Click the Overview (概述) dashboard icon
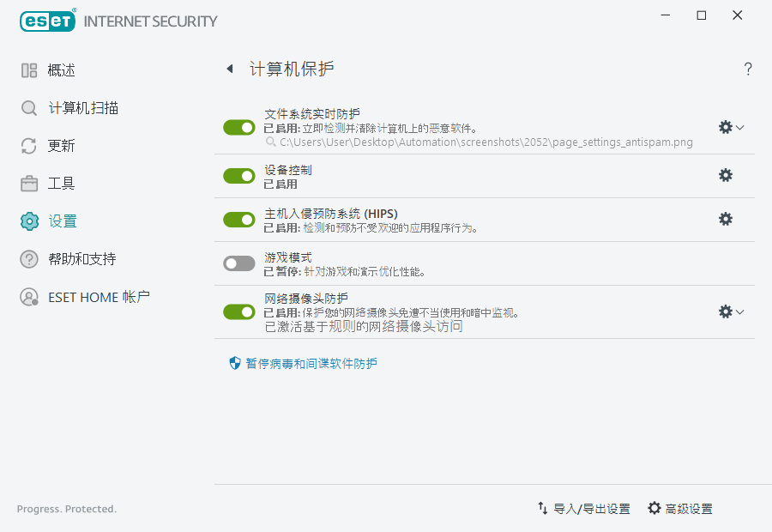772x532 pixels. pyautogui.click(x=29, y=70)
